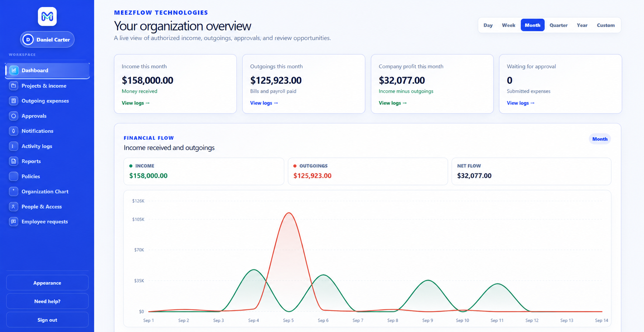This screenshot has height=332, width=644.
Task: Click the $125,923.00 Outgoings this month value
Action: click(276, 80)
